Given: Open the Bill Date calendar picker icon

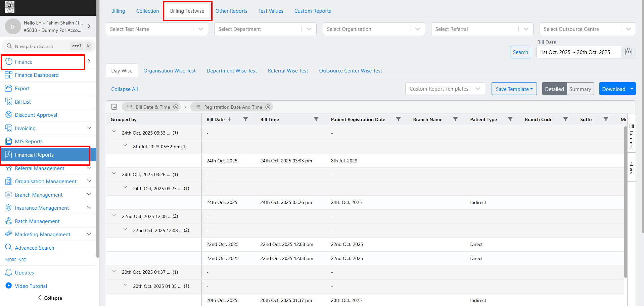Looking at the screenshot, I should point(628,52).
